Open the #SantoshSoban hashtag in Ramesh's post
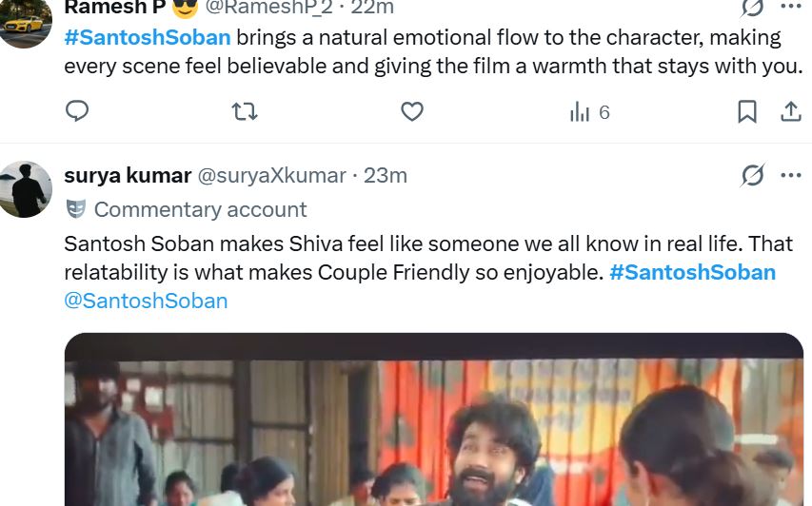Viewport: 812px width, 506px height. 148,38
